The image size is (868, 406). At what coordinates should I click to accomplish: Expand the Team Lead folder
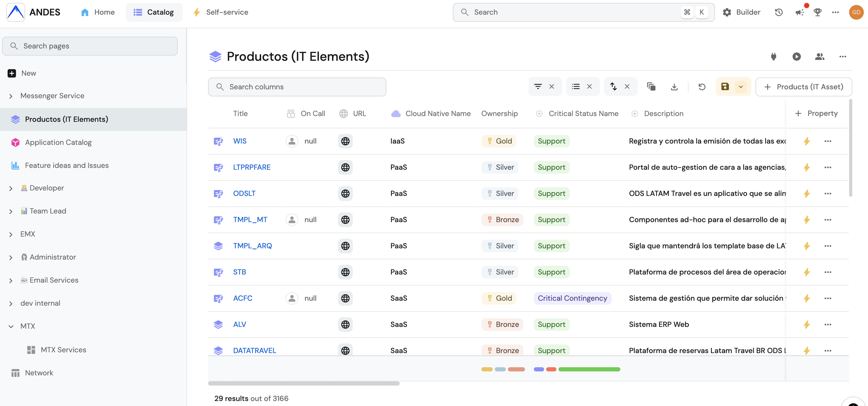click(x=11, y=211)
